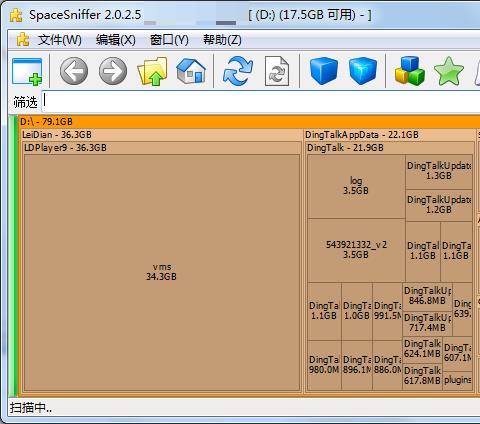Select the 991.5M DingTa block

point(387,311)
